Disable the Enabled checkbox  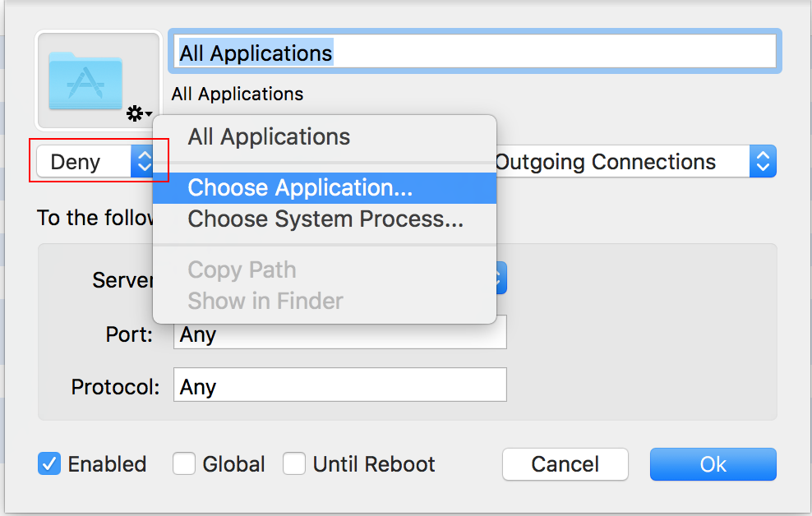[49, 464]
